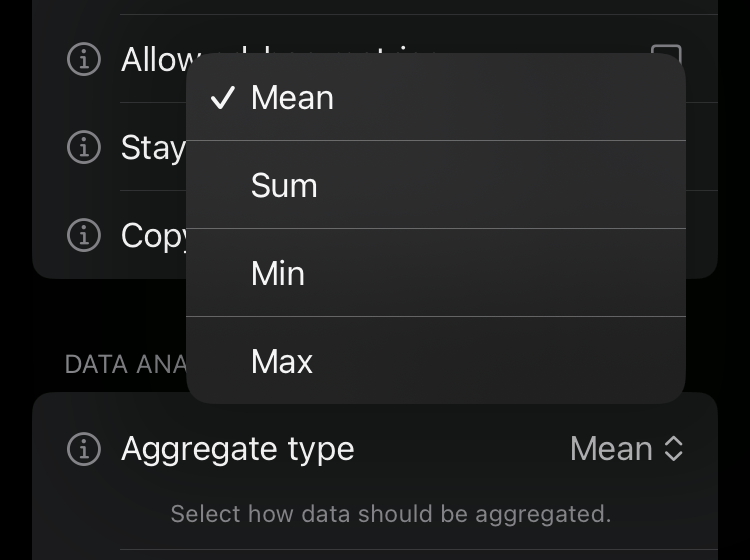Click the 'Select how data should be aggregated' text

[390, 514]
